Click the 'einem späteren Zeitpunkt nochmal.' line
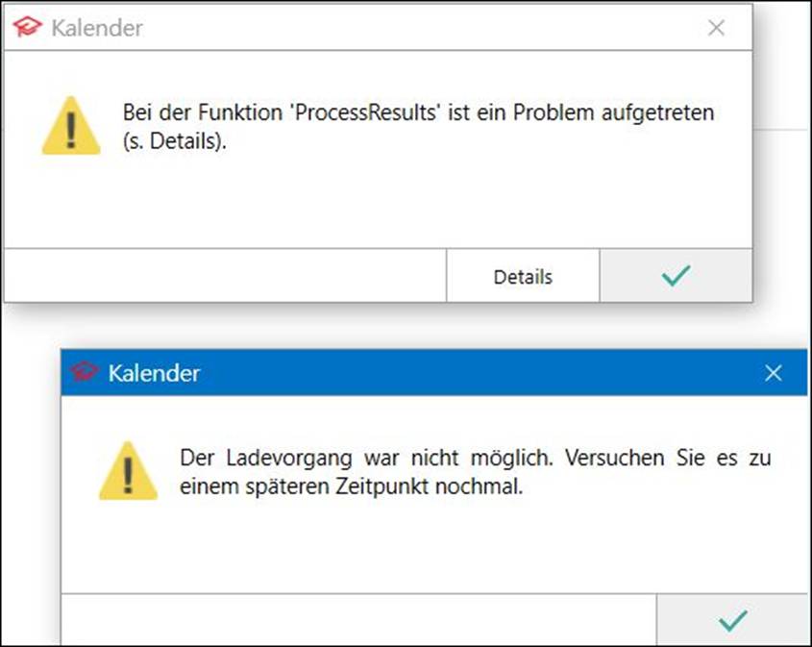The height and width of the screenshot is (647, 812). pos(351,486)
